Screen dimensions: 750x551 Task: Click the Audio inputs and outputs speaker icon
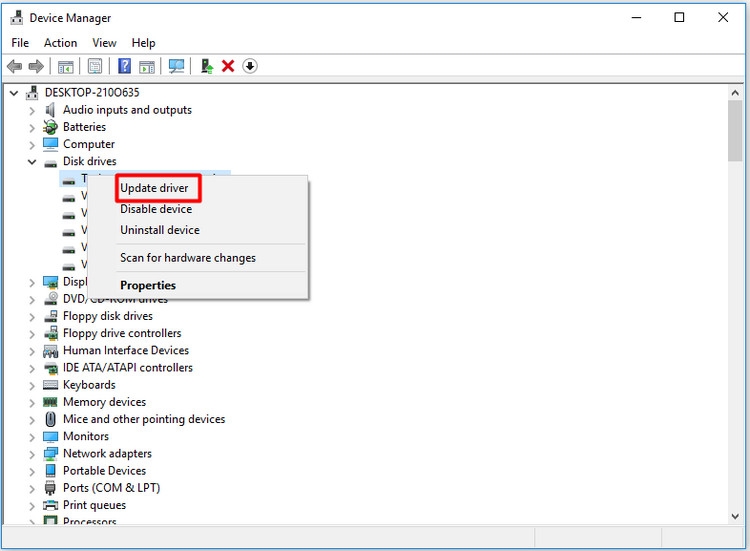click(x=50, y=110)
